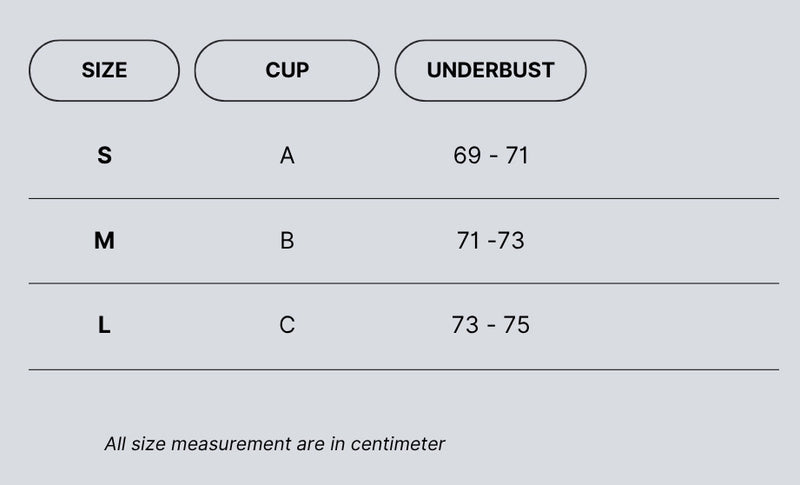Click the number 69 in first row
This screenshot has width=800, height=485.
(467, 156)
